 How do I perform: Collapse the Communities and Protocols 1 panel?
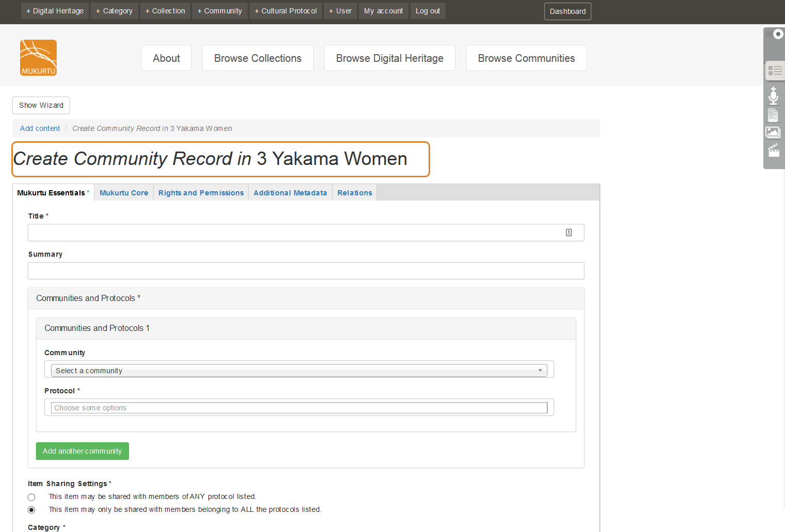306,328
